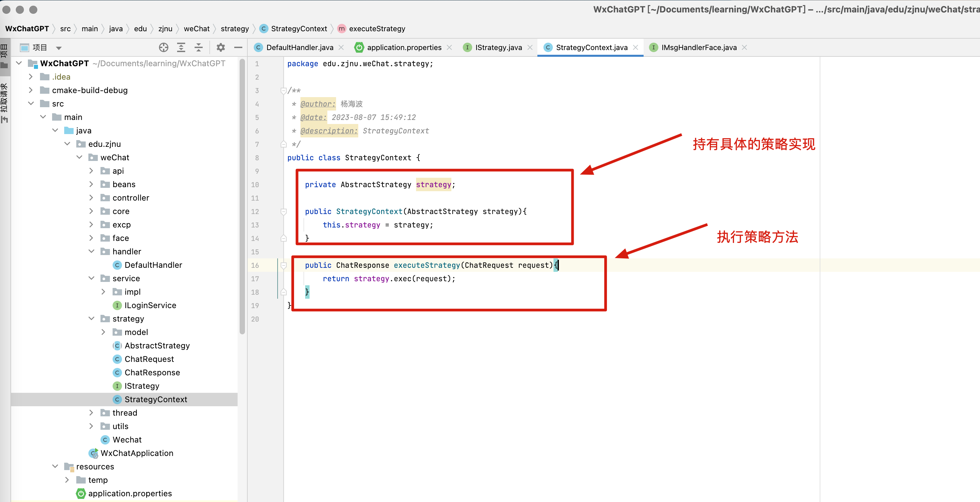Switch to IMsgHandlerFace.java tab

(698, 47)
